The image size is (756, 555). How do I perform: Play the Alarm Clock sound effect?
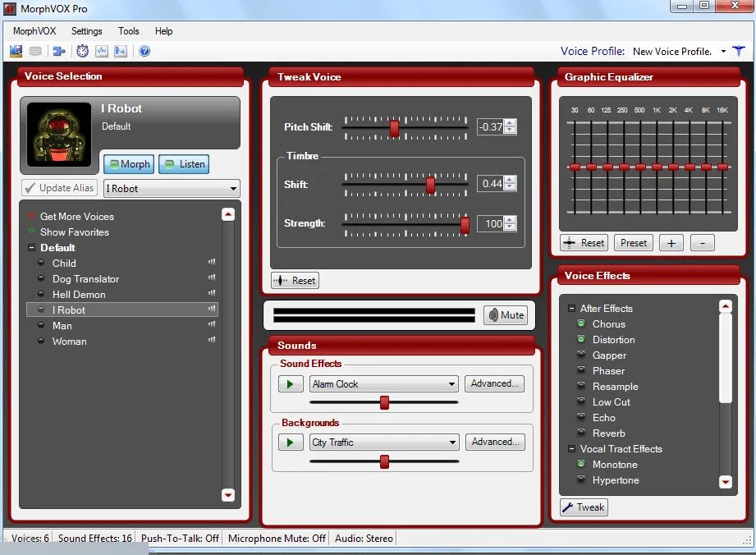click(291, 384)
